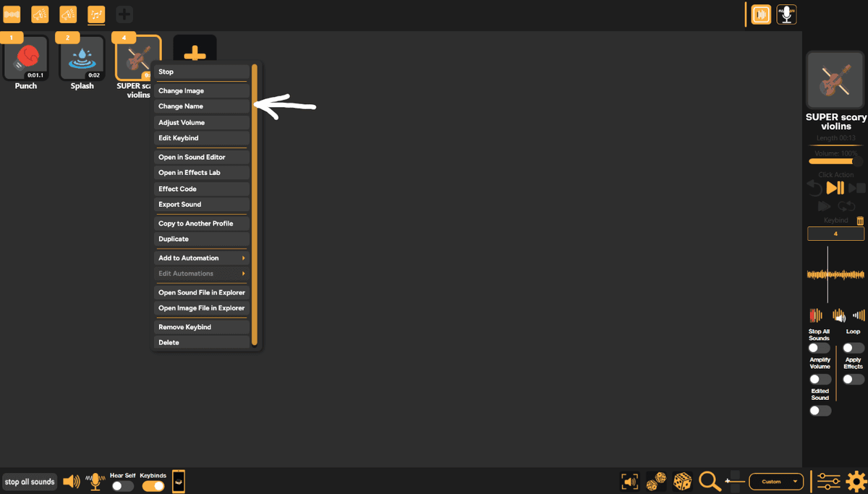Screen dimensions: 868x494
Task: Click the keybind field showing 4
Action: [x=835, y=234]
